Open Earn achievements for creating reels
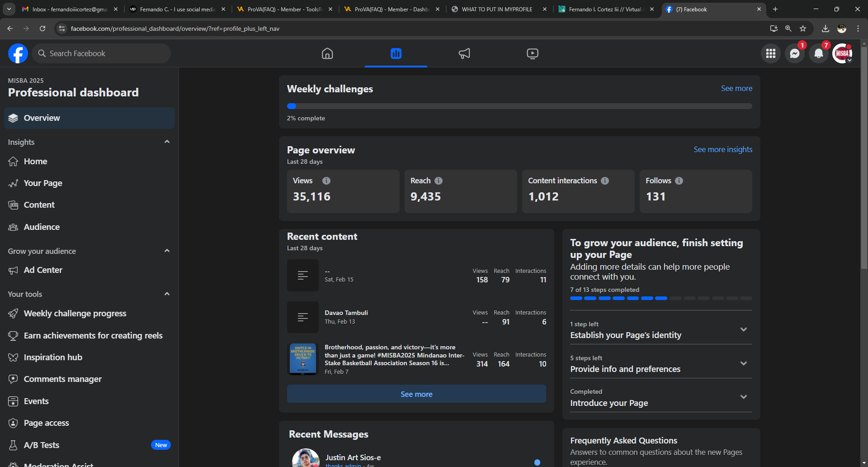This screenshot has width=868, height=467. pyautogui.click(x=90, y=336)
